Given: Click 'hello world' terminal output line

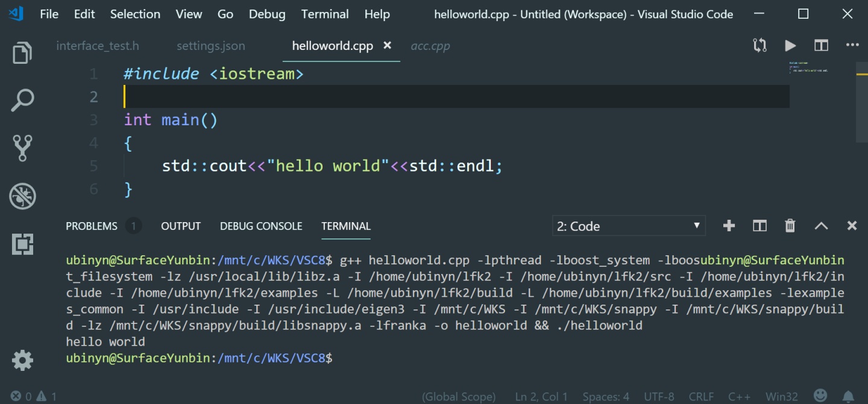Looking at the screenshot, I should pyautogui.click(x=105, y=342).
